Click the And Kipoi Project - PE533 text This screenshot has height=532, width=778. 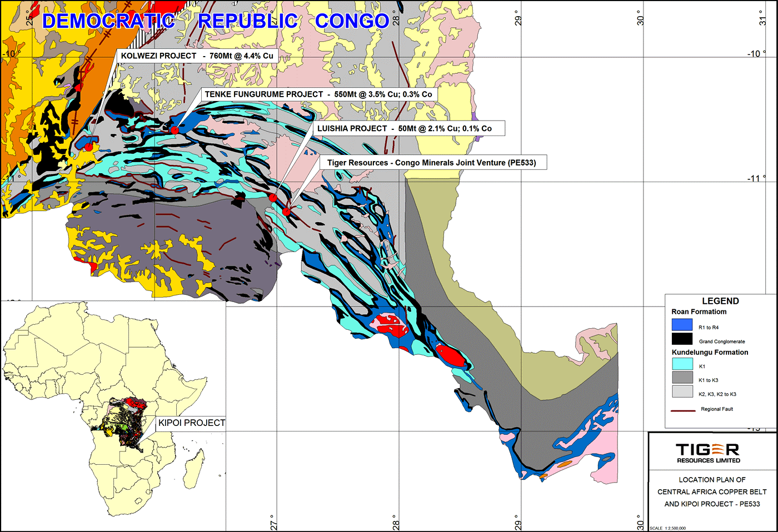tap(712, 504)
